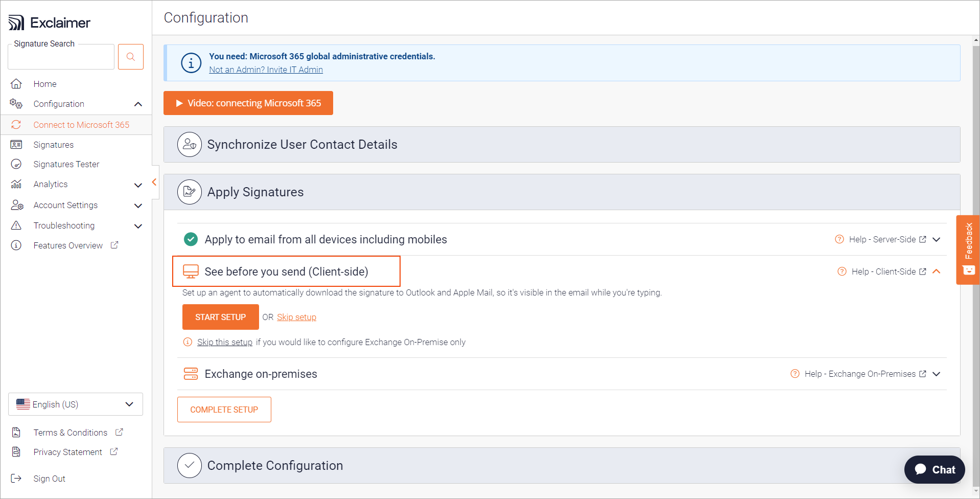980x499 pixels.
Task: Click the signature search magnifier icon
Action: click(131, 57)
